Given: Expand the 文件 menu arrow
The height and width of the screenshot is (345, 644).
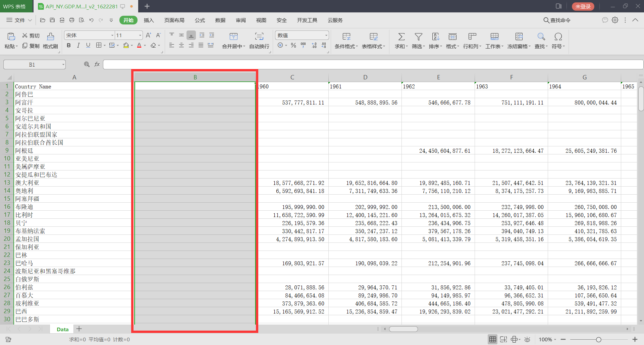Looking at the screenshot, I should pos(30,20).
